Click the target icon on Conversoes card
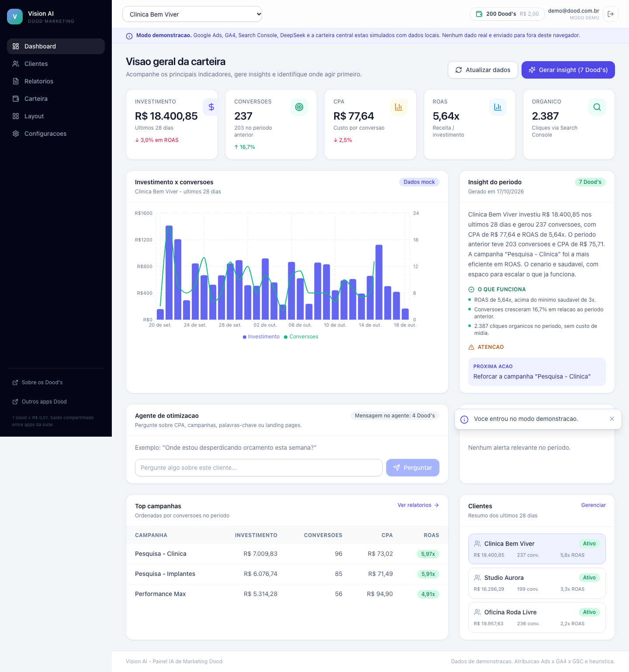The width and height of the screenshot is (629, 672). tap(299, 107)
